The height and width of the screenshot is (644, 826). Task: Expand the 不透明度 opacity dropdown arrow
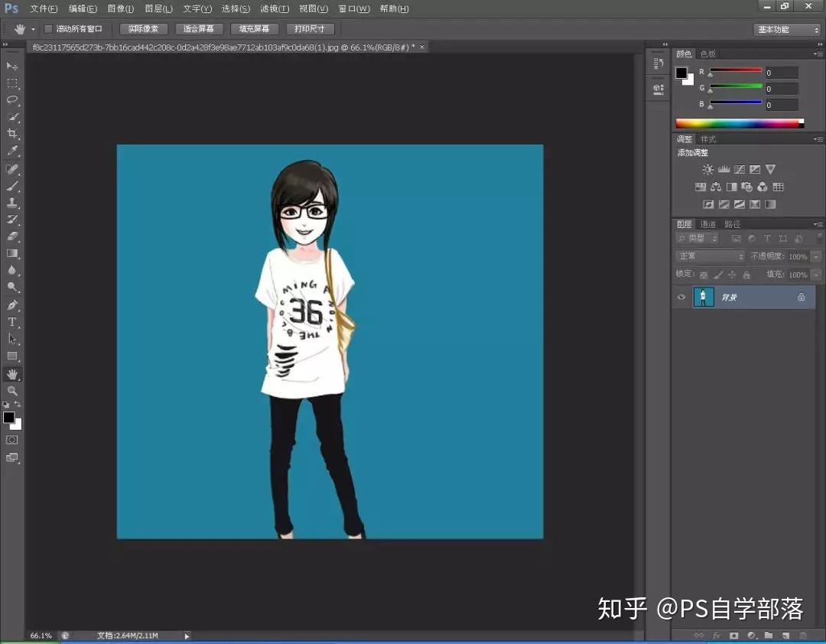pyautogui.click(x=816, y=257)
